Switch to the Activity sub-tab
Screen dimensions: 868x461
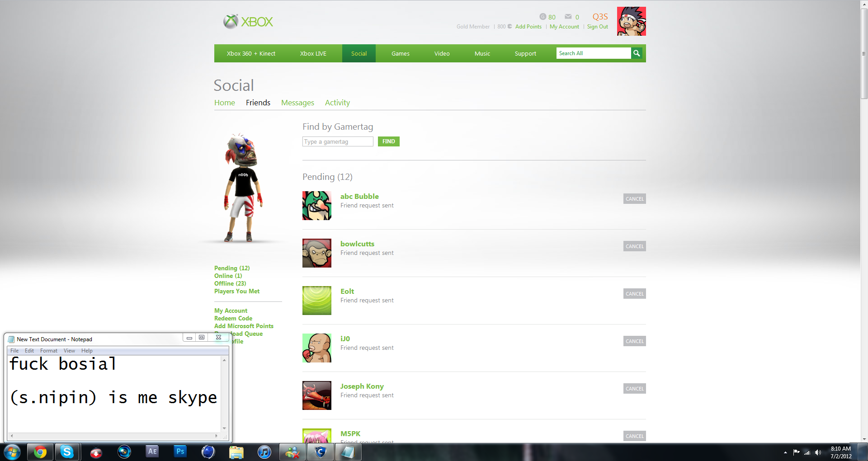pos(337,103)
